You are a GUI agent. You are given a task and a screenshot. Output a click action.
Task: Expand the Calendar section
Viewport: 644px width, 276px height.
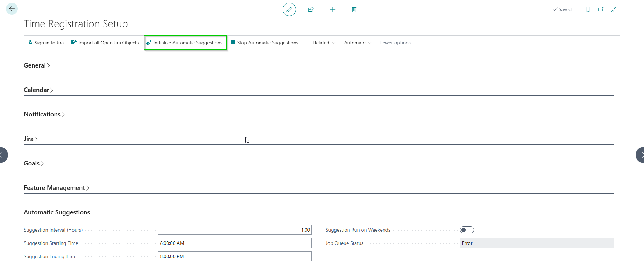tap(38, 90)
